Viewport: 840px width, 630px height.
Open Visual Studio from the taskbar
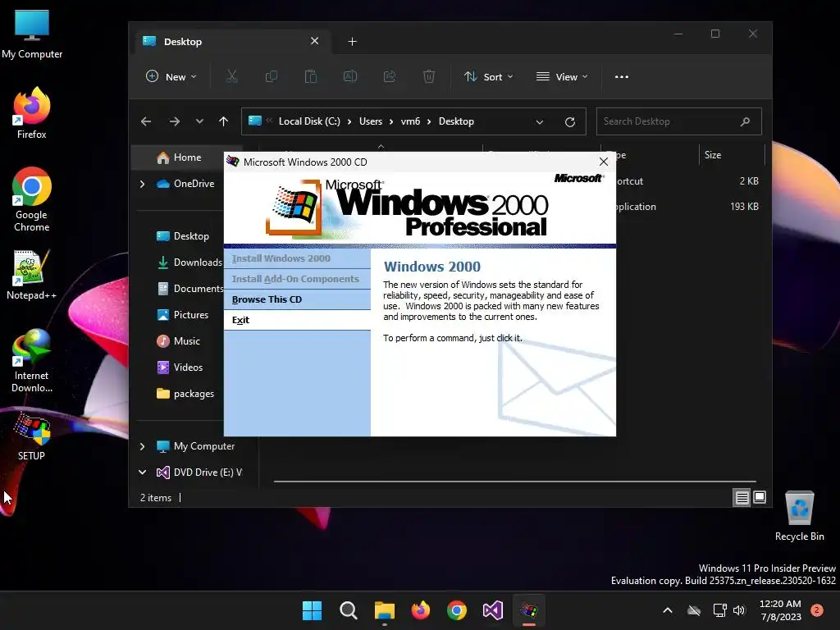pyautogui.click(x=493, y=610)
